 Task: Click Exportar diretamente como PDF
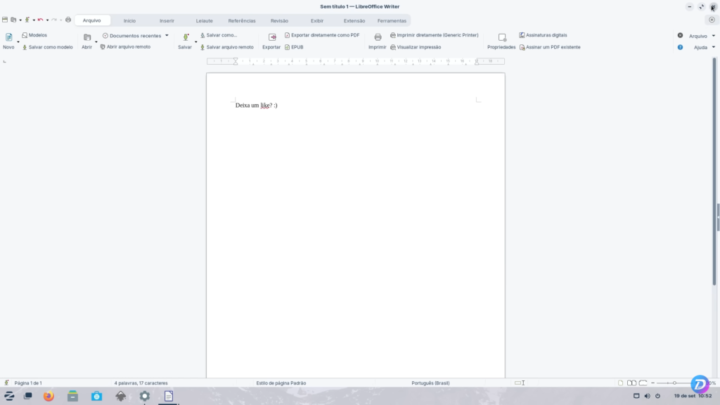322,35
